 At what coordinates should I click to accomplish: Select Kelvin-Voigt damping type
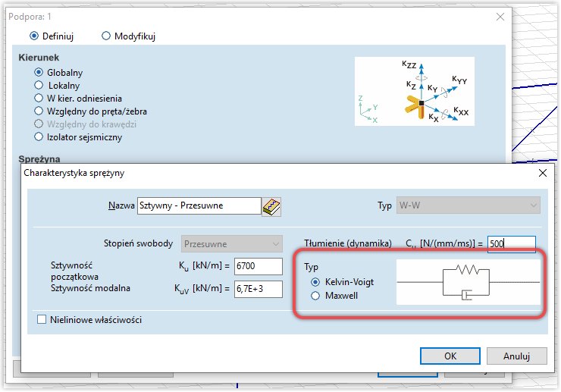315,282
